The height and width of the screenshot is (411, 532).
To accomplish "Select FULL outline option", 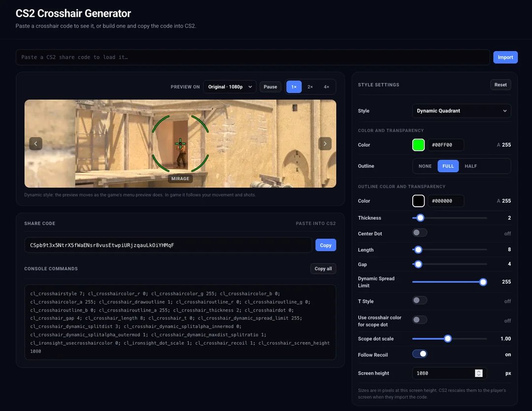I will 448,166.
